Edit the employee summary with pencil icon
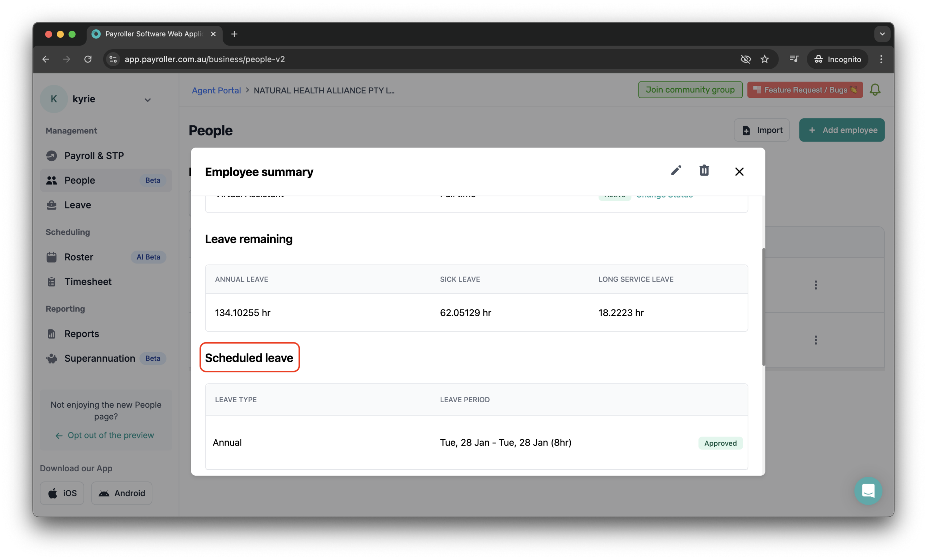 676,170
